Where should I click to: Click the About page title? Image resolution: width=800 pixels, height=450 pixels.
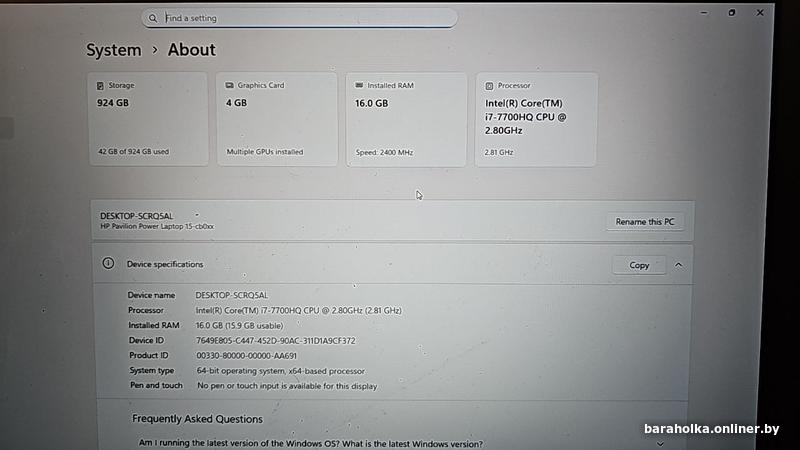(x=192, y=50)
